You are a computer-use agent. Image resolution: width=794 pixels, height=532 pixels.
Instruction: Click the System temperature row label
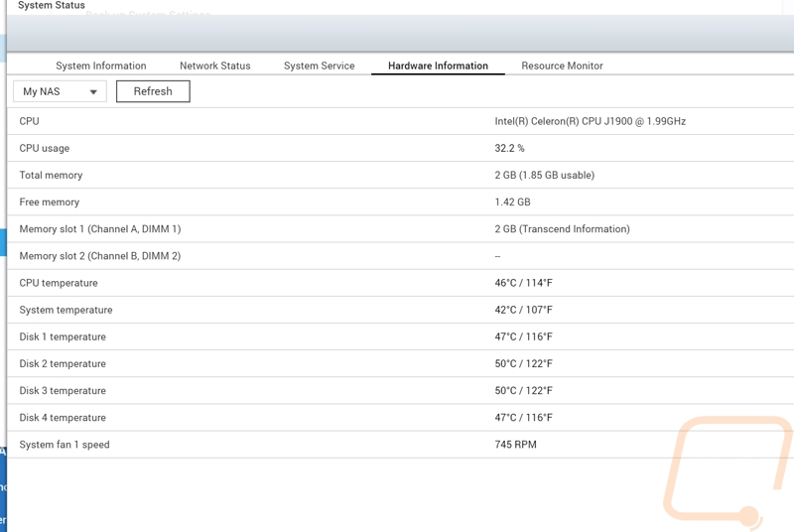coord(66,310)
